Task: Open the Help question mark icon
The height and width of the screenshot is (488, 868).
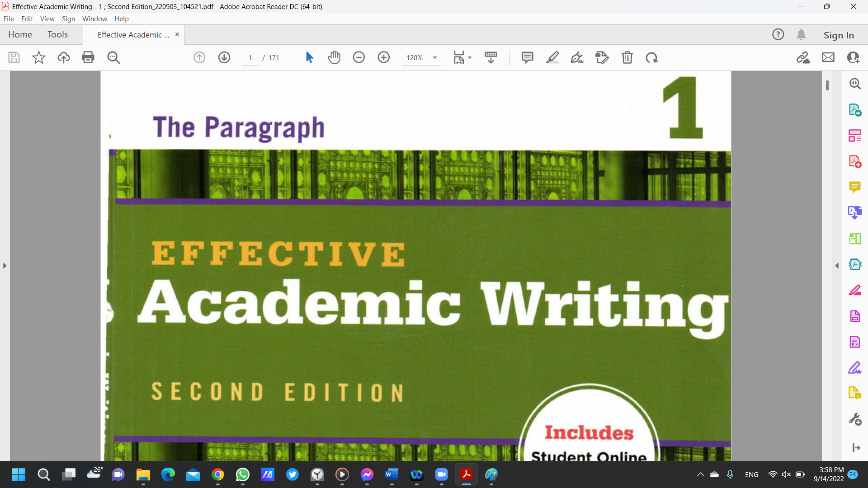Action: [x=778, y=34]
